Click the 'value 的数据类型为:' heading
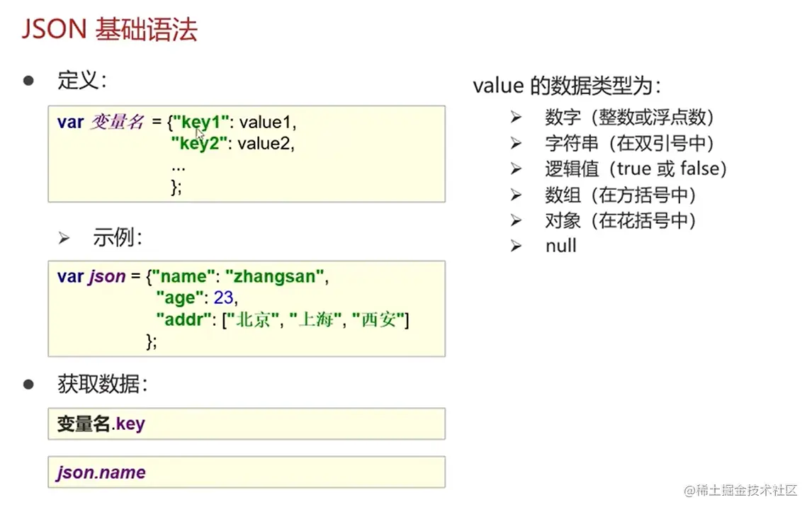Screen dimensions: 812x512 pyautogui.click(x=567, y=86)
